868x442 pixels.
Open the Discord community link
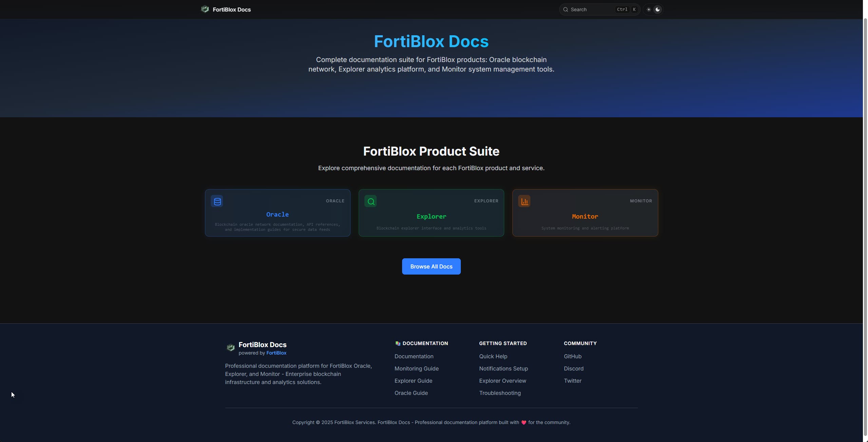click(x=573, y=368)
